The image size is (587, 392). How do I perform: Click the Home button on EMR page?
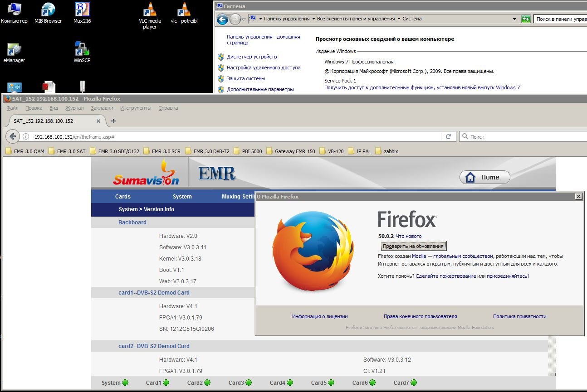point(484,177)
